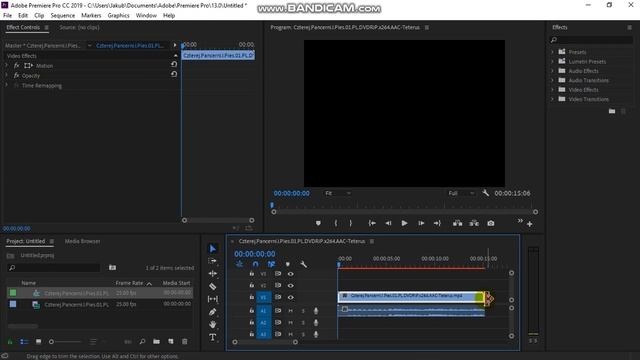
Task: Select the Ripple Edit tool
Action: pos(213,273)
